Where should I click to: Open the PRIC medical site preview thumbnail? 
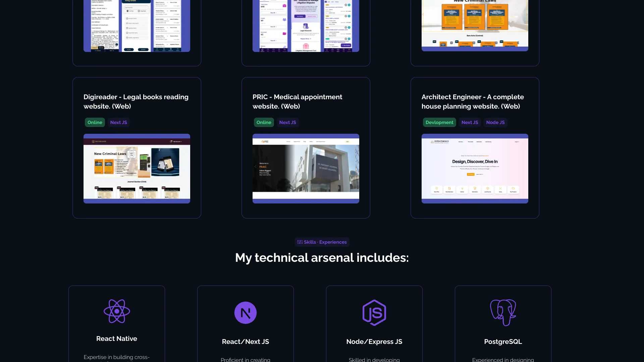click(306, 169)
